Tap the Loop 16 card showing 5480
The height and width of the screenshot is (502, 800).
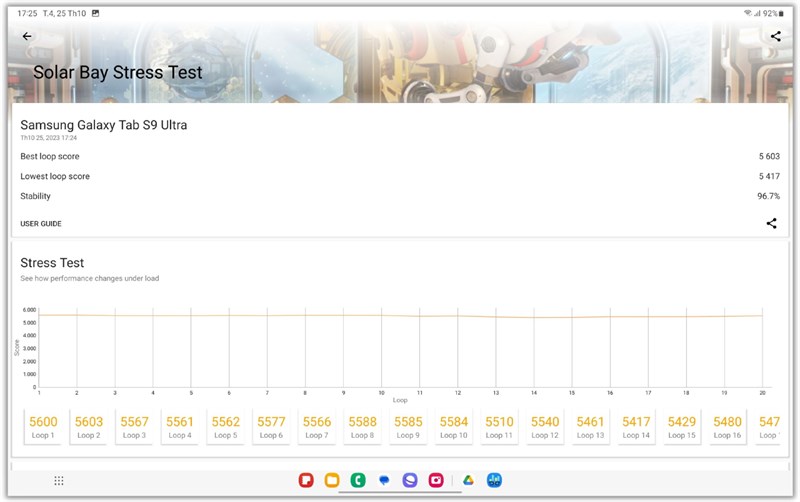click(727, 427)
